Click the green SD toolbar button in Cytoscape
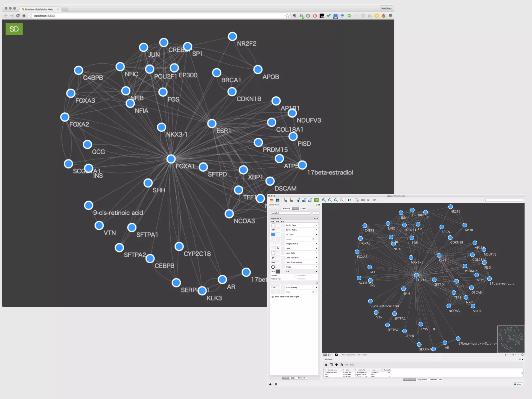532x399 pixels. (x=316, y=200)
